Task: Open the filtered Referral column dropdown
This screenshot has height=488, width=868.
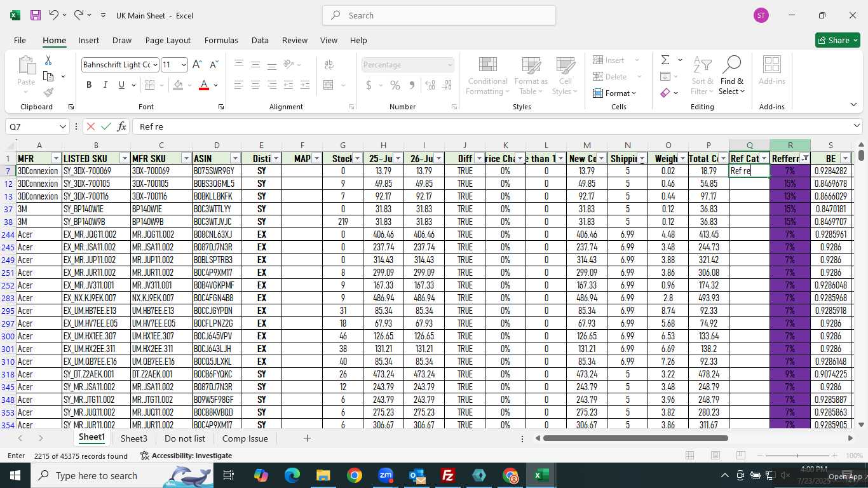Action: [x=805, y=158]
